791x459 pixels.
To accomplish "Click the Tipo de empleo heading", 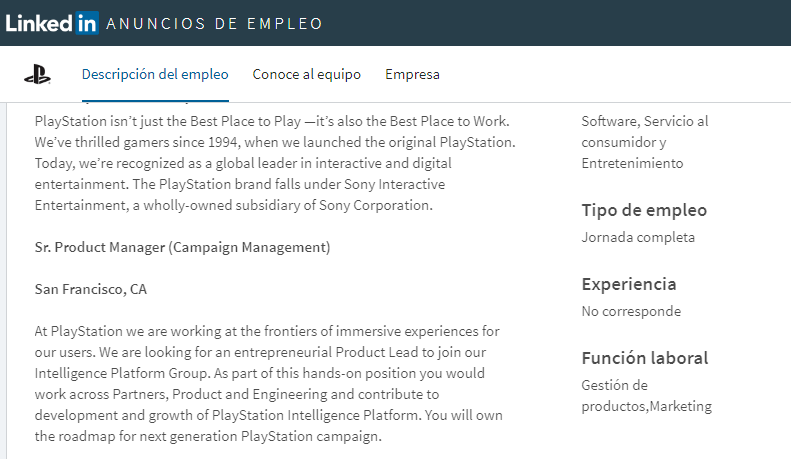I will coord(644,210).
